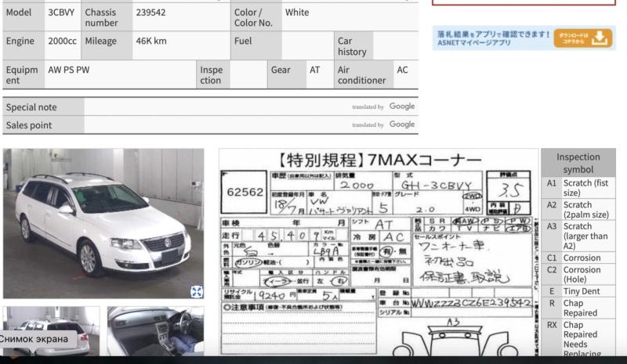Select the C2 Corrosion (Hole) row
The height and width of the screenshot is (364, 627).
[578, 275]
